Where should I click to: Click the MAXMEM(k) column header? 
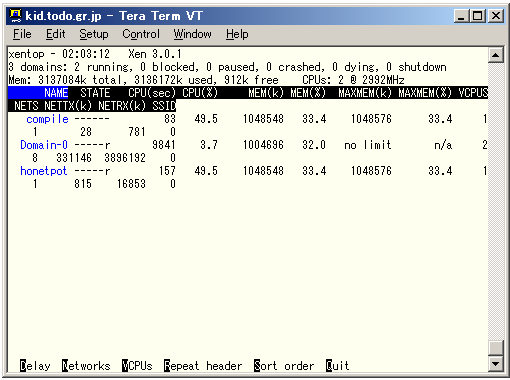[365, 93]
